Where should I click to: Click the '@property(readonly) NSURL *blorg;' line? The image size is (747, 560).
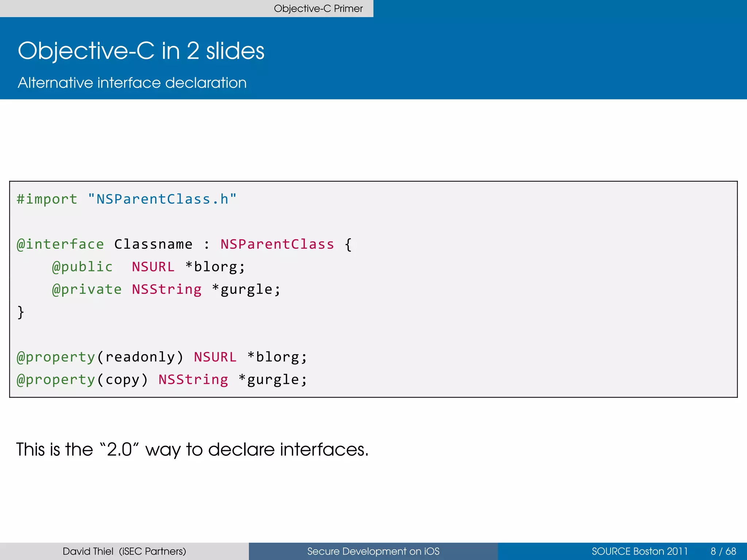point(162,357)
